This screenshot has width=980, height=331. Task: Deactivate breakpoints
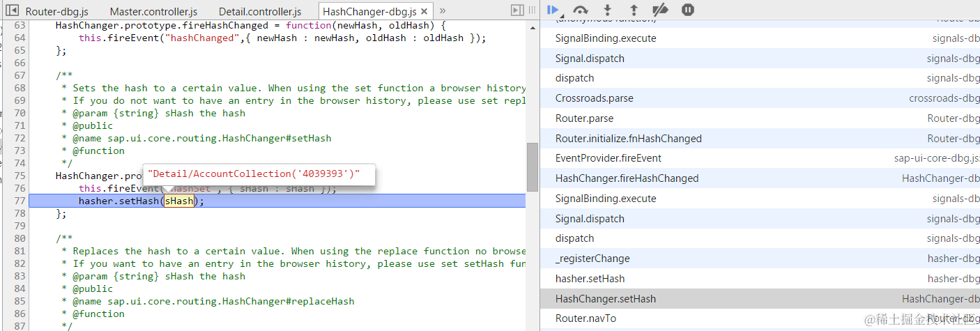[x=660, y=10]
